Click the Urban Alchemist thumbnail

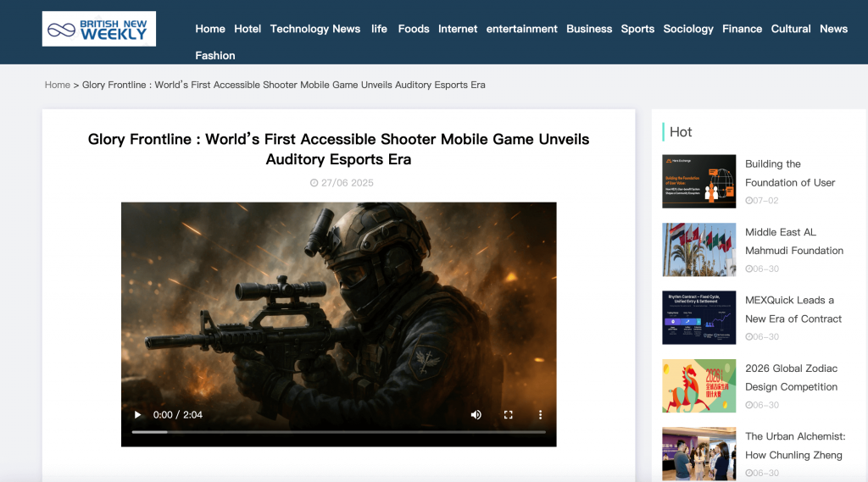[699, 454]
